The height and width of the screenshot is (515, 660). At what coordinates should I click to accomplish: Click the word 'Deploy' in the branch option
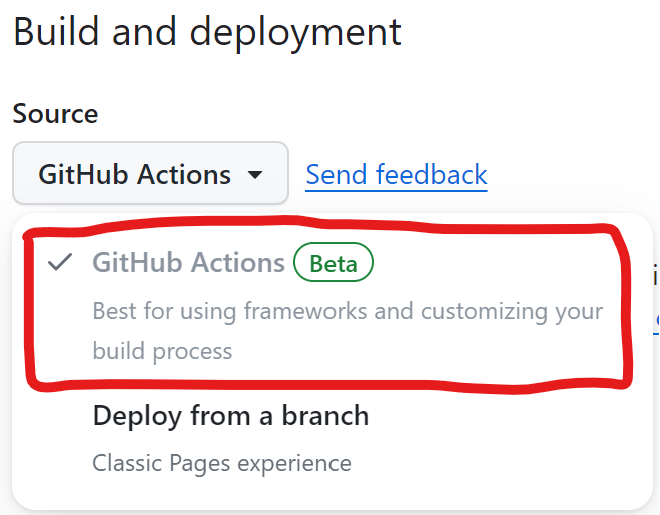(x=133, y=416)
